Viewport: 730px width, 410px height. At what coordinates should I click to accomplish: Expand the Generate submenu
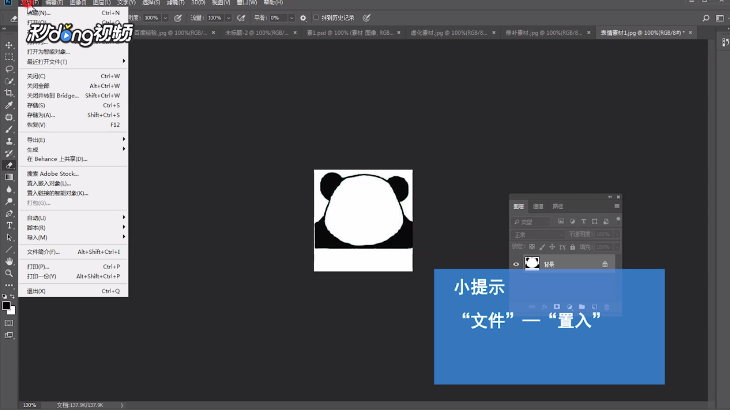[73, 149]
